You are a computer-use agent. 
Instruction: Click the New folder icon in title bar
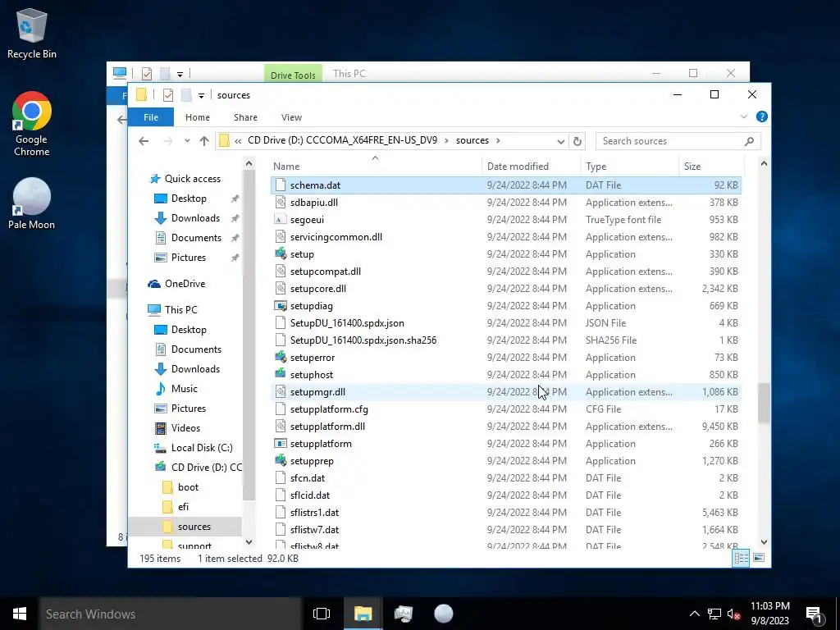[x=186, y=95]
